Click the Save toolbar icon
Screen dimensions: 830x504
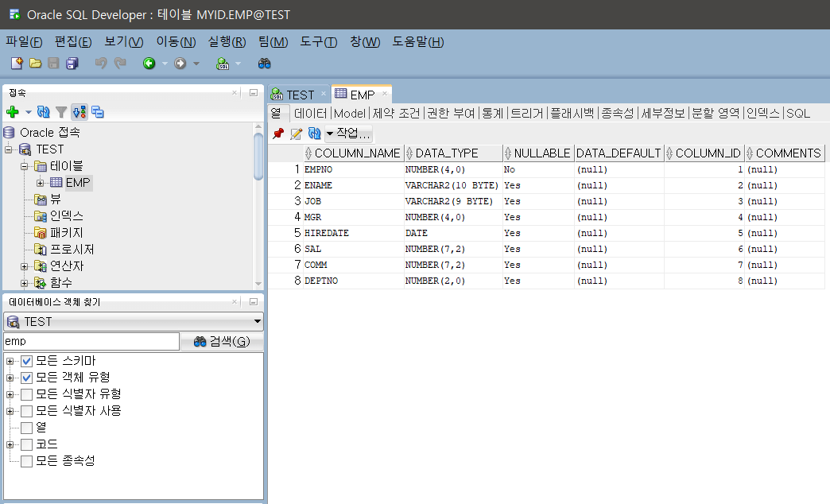pyautogui.click(x=53, y=64)
